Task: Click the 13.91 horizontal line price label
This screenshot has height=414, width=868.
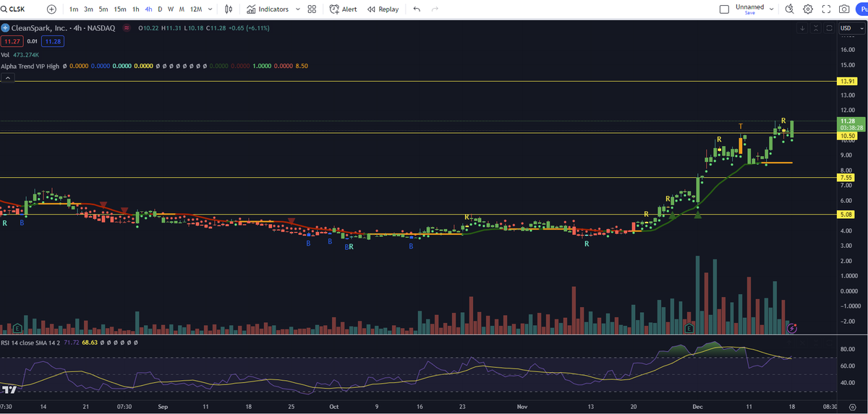Action: (846, 82)
